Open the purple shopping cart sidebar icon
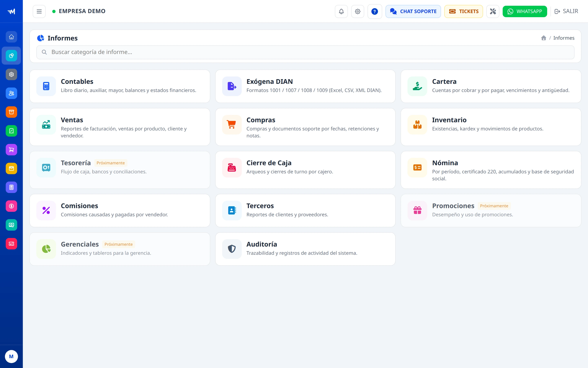This screenshot has height=368, width=588. [x=11, y=150]
